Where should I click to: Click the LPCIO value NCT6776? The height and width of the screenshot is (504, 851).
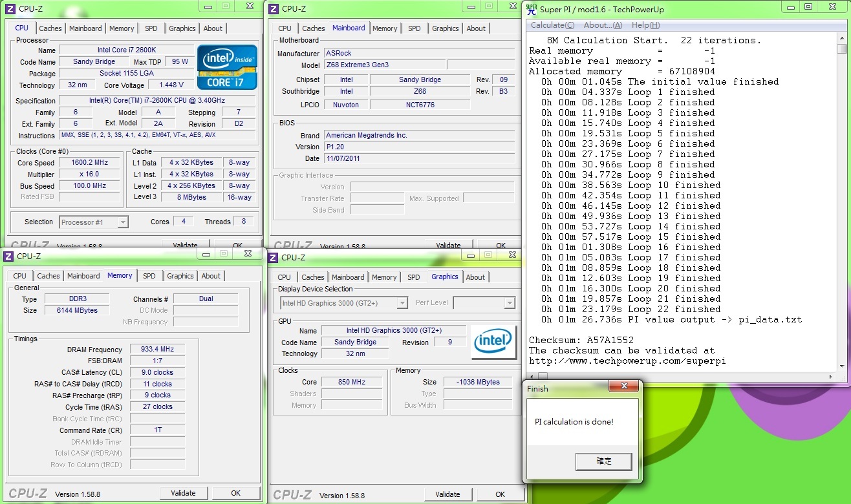(420, 105)
